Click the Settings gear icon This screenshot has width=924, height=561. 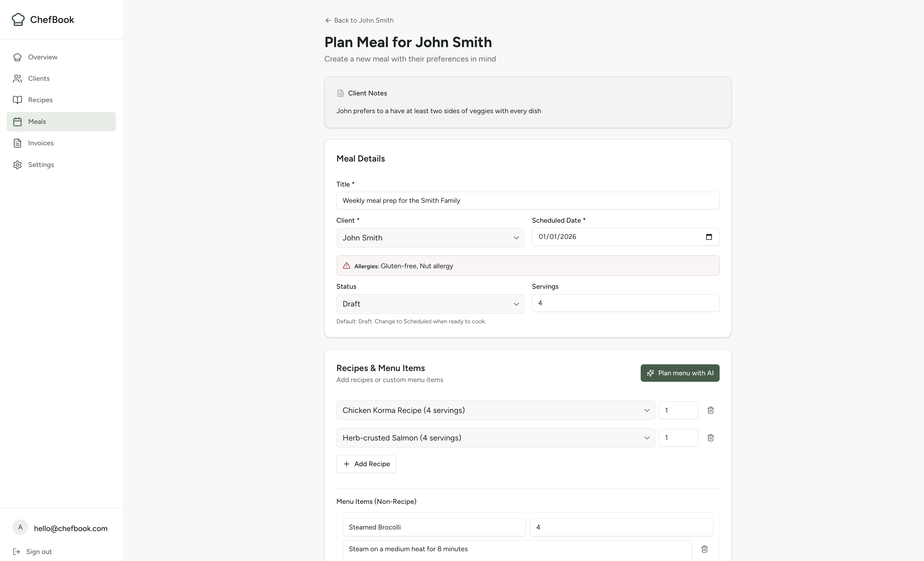[18, 165]
